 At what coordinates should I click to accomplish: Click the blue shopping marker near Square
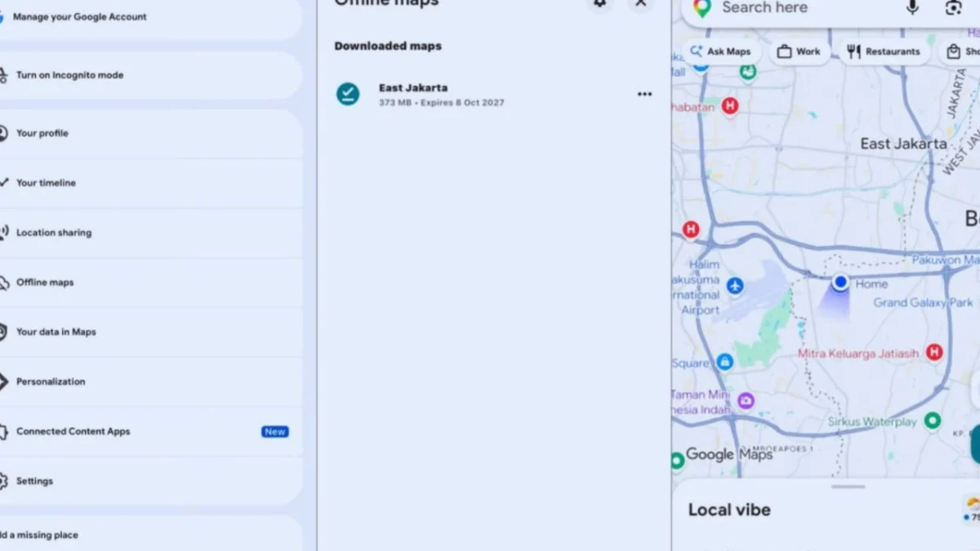(724, 362)
